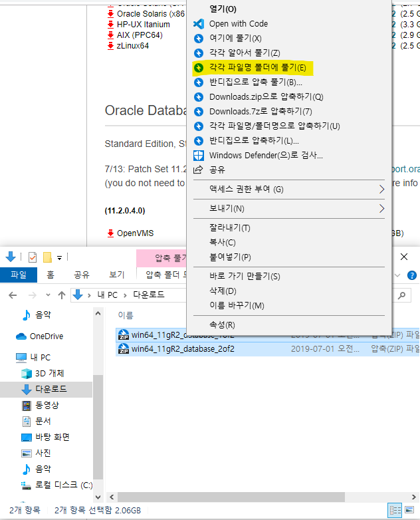Screen dimensions: 420x520
Task: Click 다운로드 in the address bar breadcrumb
Action: (148, 295)
